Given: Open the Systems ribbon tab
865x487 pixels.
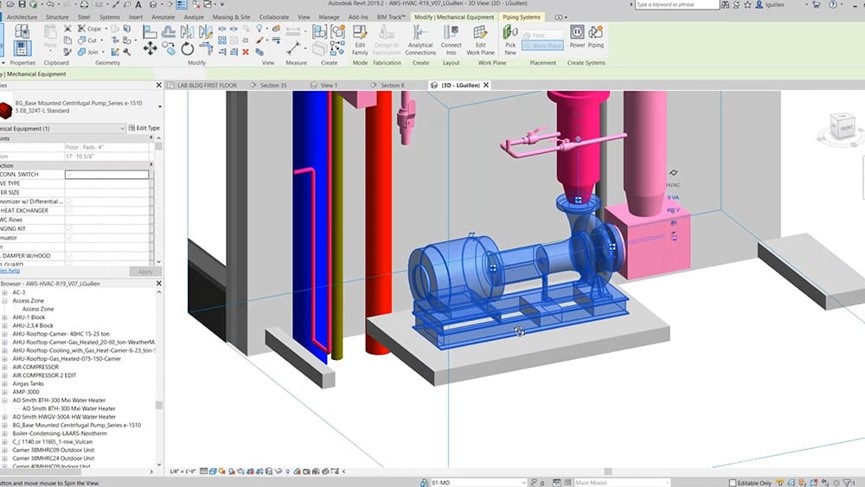Looking at the screenshot, I should [x=109, y=17].
